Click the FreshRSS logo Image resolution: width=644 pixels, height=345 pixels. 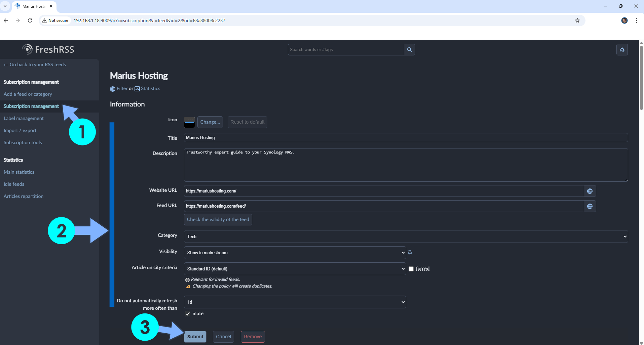coord(48,49)
